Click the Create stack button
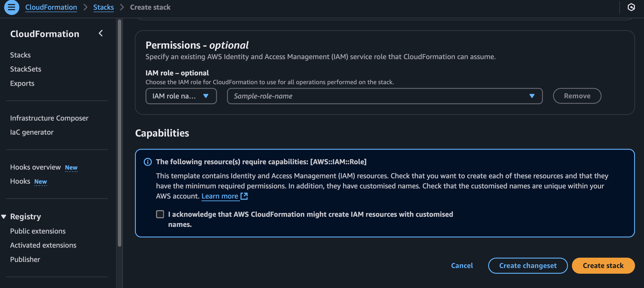Screen dimensions: 644x288 click(603, 266)
